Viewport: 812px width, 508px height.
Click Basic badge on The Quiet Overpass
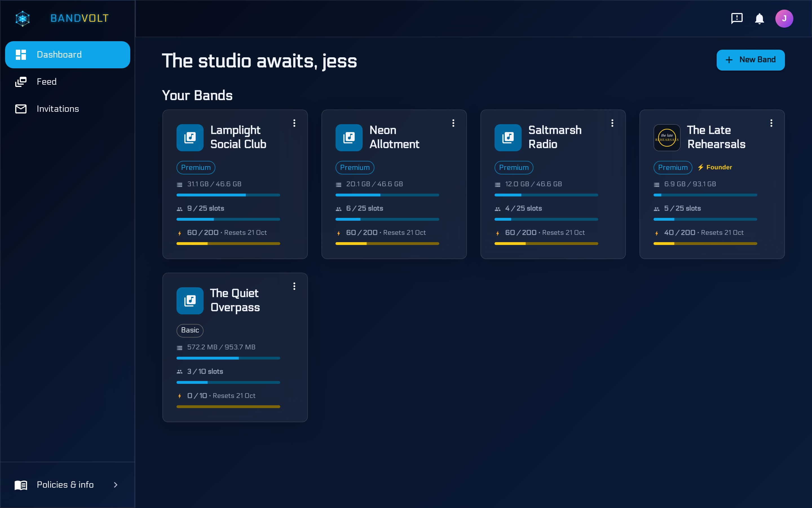(190, 330)
